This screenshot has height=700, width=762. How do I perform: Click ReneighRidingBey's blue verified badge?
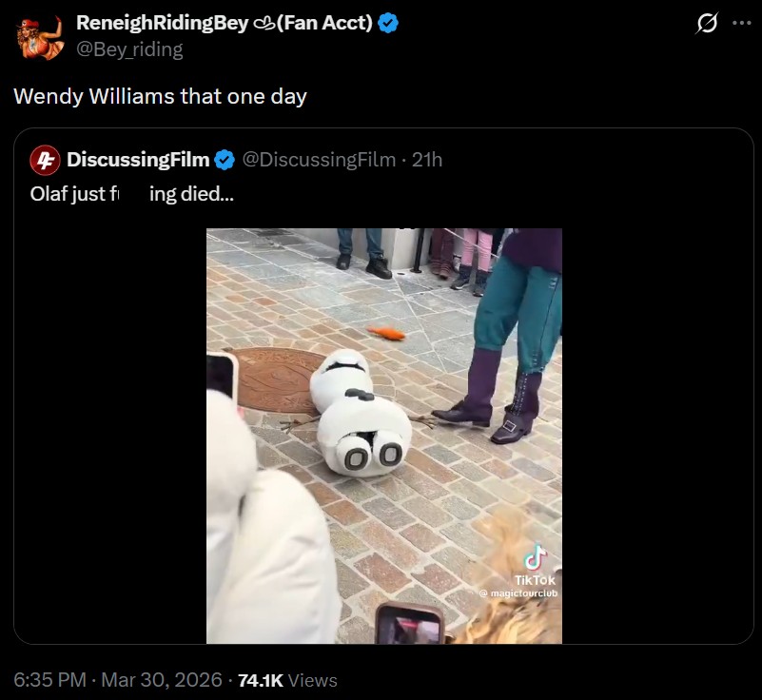[387, 24]
